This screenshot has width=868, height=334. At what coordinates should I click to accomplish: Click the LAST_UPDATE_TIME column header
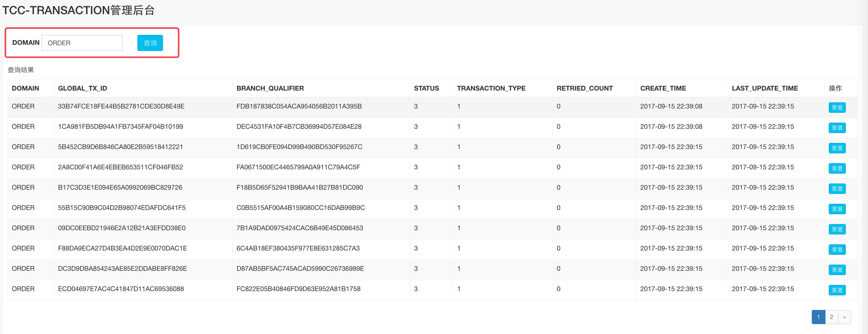(x=765, y=88)
